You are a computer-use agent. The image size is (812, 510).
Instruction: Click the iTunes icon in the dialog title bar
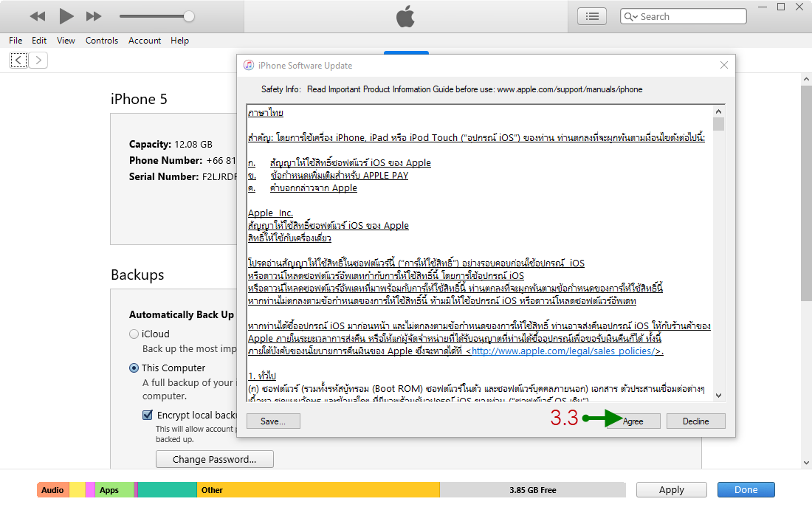pos(249,65)
